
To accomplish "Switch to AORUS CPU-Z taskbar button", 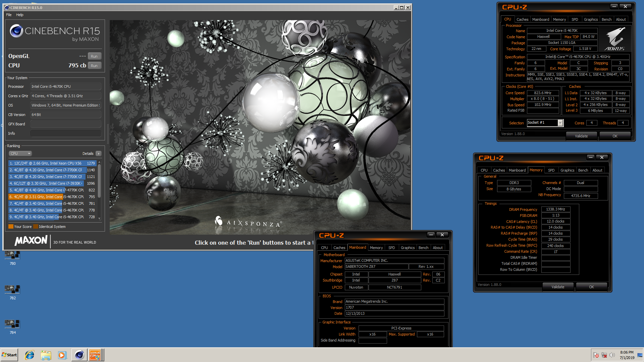I will pos(95,355).
